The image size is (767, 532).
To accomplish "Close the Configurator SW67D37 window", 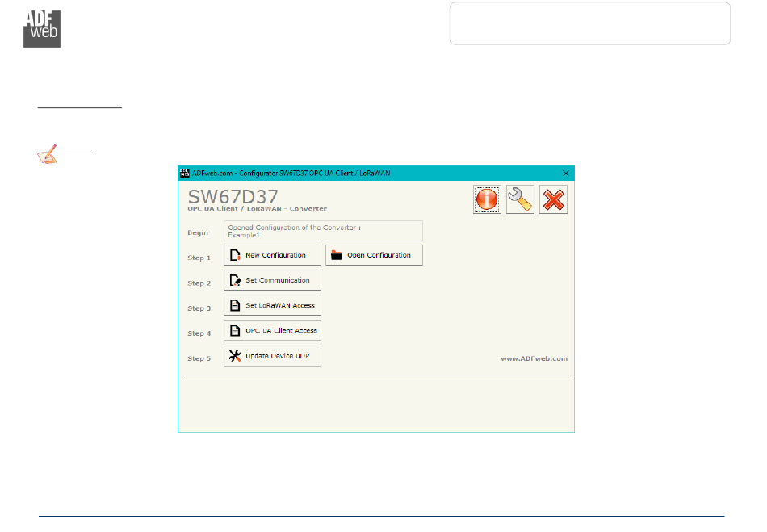I will [x=565, y=173].
